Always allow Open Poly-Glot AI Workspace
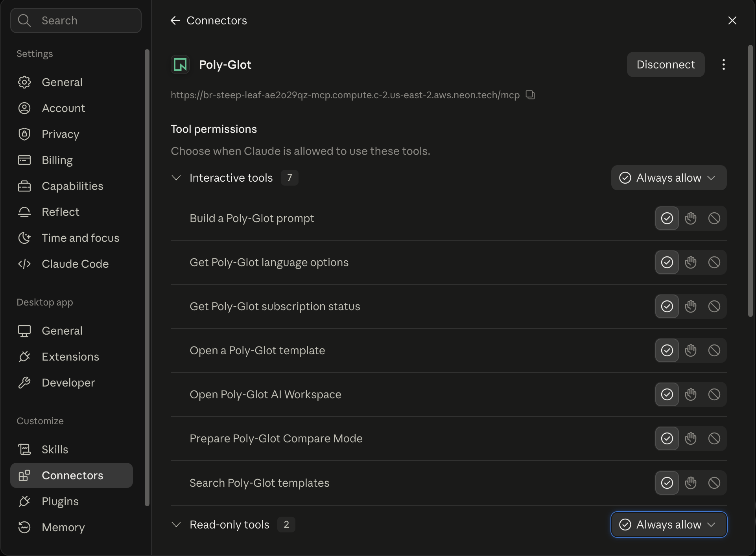 (x=667, y=394)
